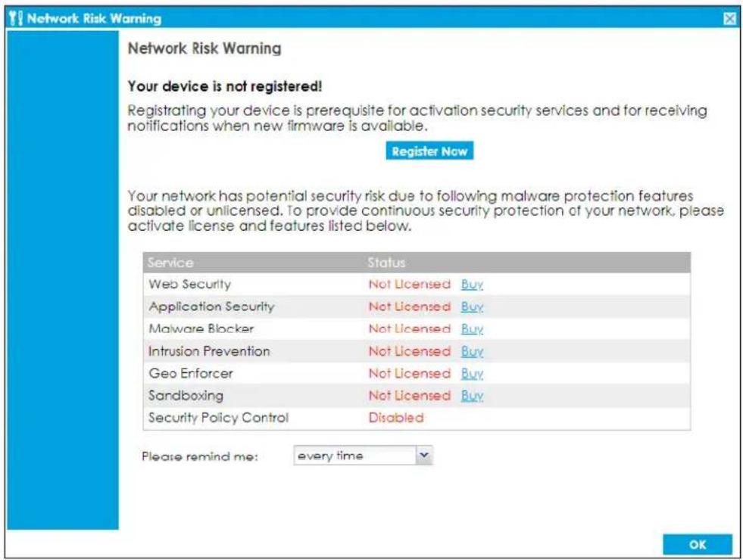The height and width of the screenshot is (560, 743).
Task: Open the Buy link for Web Security
Action: [472, 285]
